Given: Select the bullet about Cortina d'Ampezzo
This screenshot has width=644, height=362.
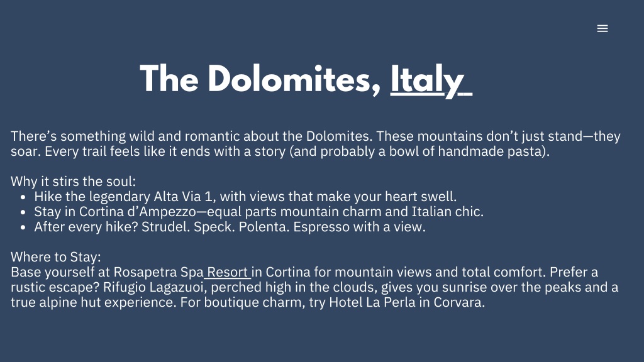Looking at the screenshot, I should tap(258, 212).
